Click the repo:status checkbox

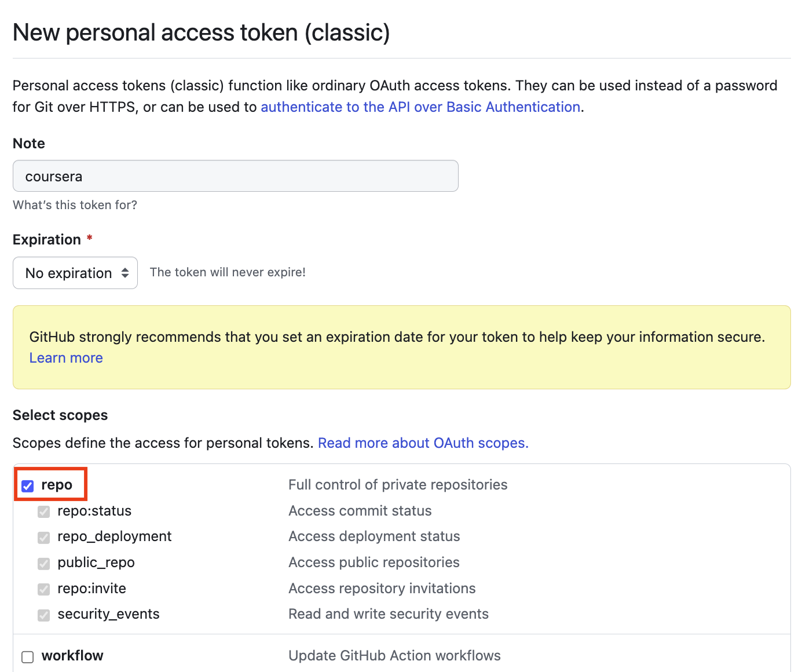44,512
